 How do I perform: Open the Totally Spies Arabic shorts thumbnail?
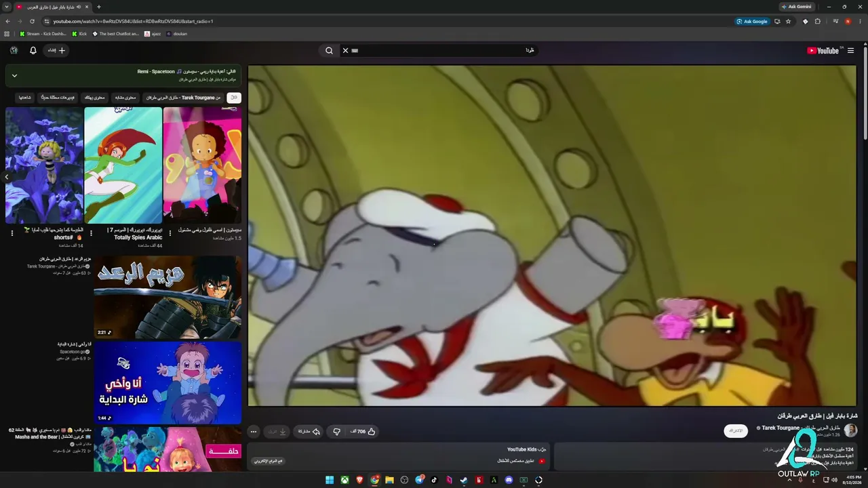[x=123, y=165]
